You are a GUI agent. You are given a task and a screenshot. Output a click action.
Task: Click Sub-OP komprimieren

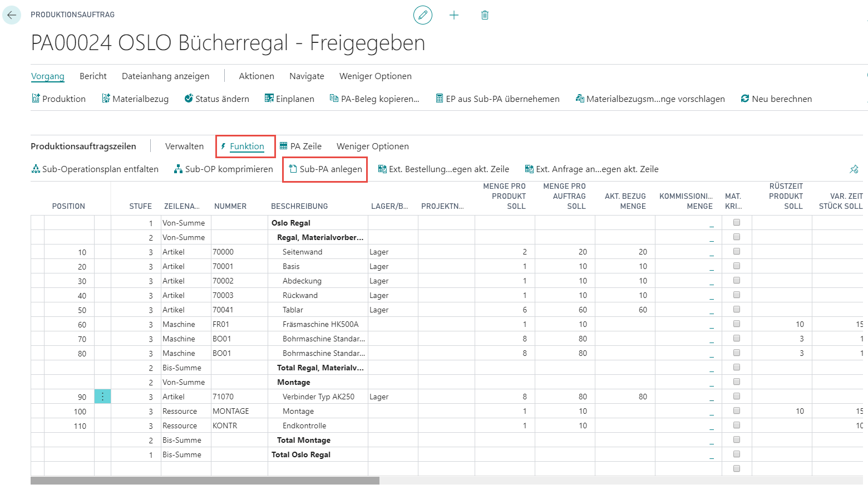click(x=224, y=169)
